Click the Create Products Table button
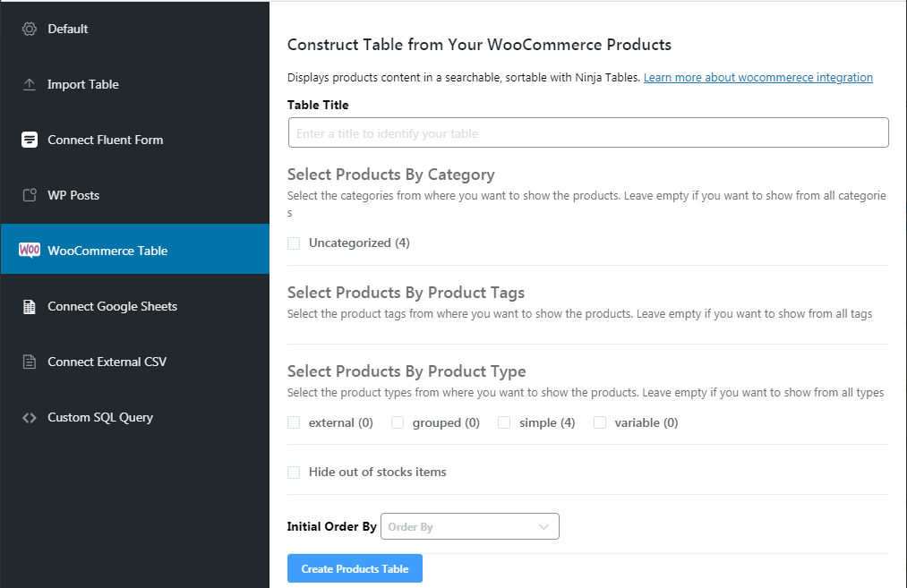The image size is (907, 588). point(355,568)
